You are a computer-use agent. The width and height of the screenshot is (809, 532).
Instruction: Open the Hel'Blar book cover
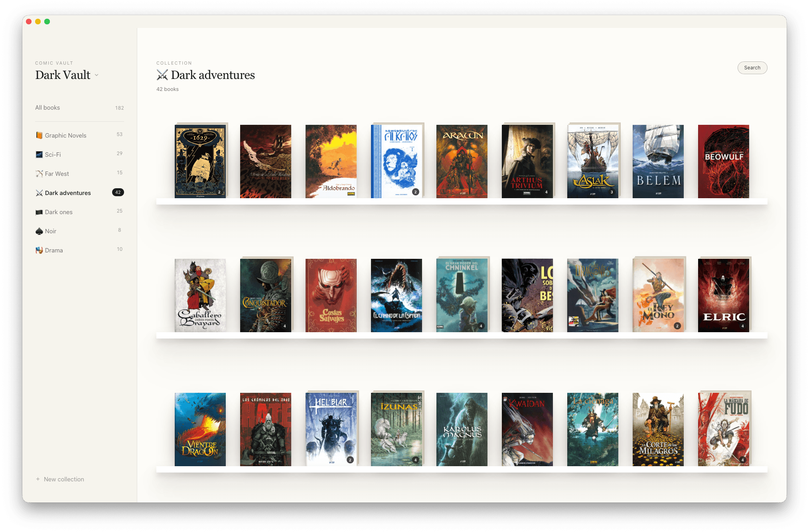[331, 430]
